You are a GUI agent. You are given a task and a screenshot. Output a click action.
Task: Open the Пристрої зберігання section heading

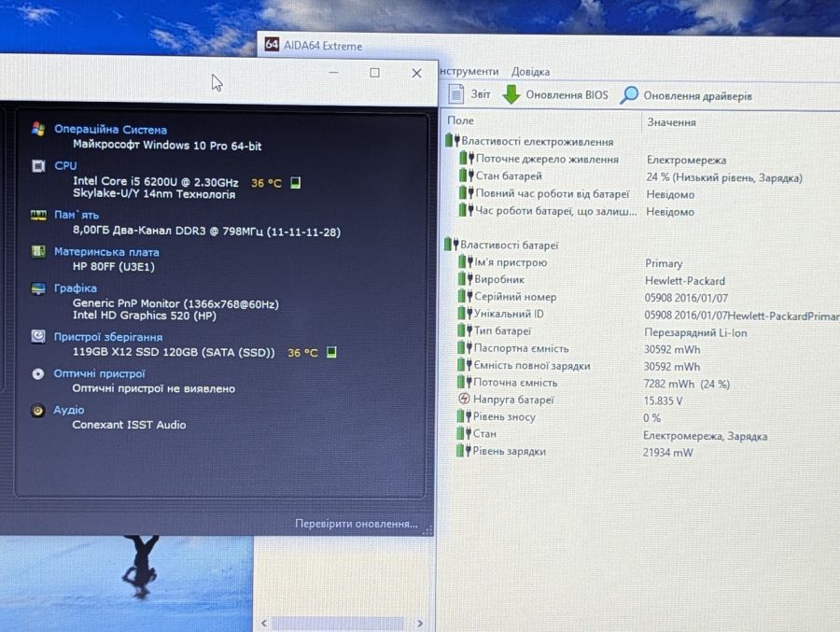tap(107, 337)
